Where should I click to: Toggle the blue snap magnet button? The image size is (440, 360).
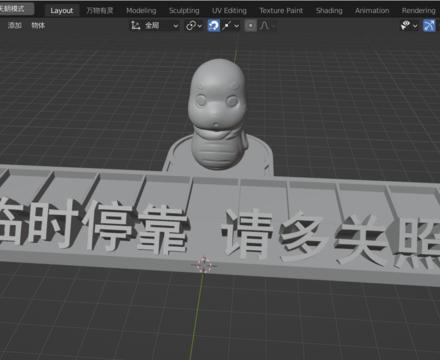(x=214, y=26)
